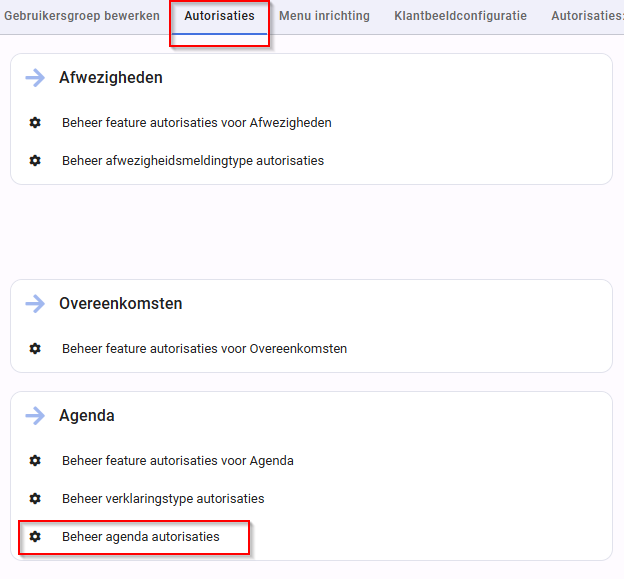The height and width of the screenshot is (579, 624).
Task: Open Beheer verklaringstype autorisaties link
Action: [163, 499]
